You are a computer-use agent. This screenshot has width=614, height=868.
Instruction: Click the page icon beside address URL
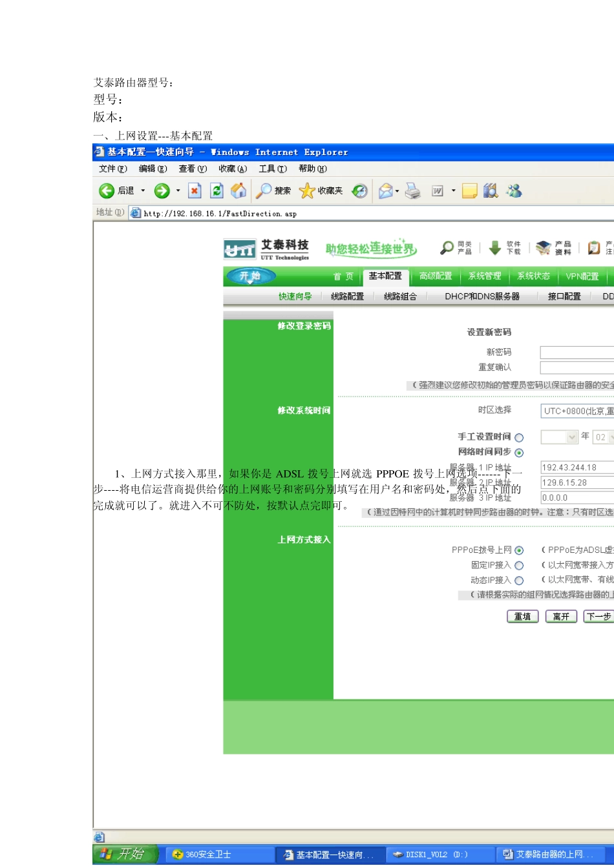point(135,212)
